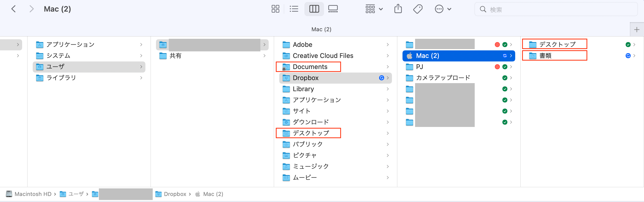Image resolution: width=644 pixels, height=202 pixels.
Task: Select the ムービー folder
Action: [336, 178]
